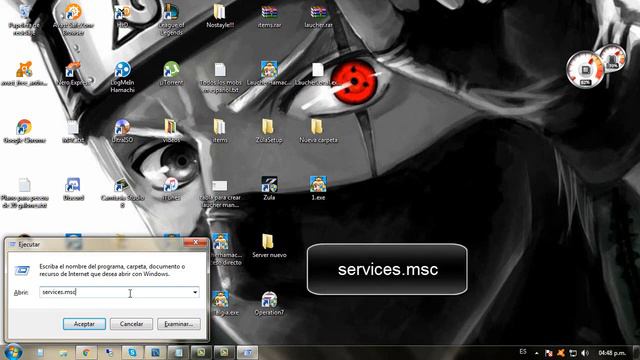
Task: Open the Windows Explorer taskbar button
Action: click(63, 353)
